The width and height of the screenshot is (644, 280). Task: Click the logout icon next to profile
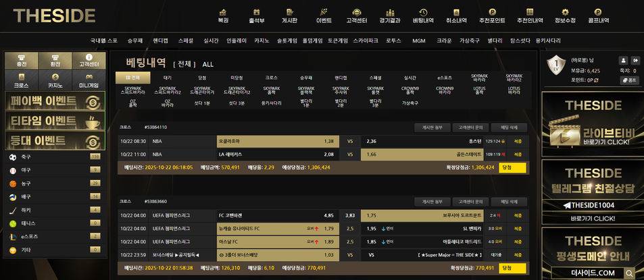click(x=635, y=60)
